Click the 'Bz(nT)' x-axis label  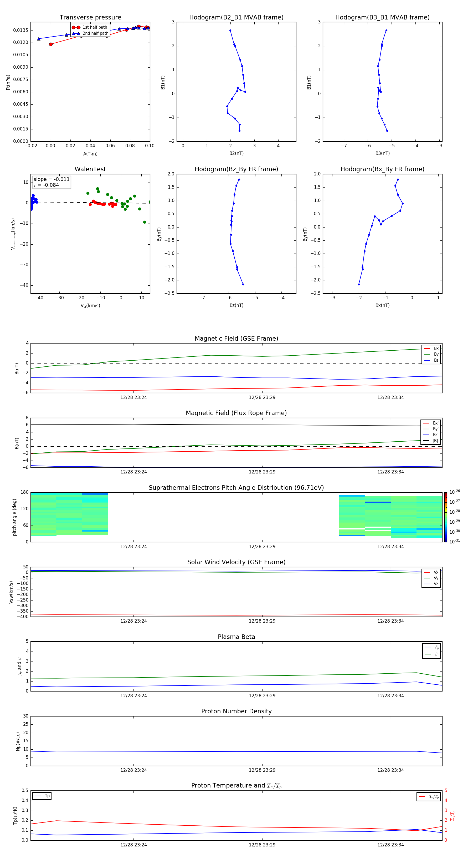tap(236, 305)
